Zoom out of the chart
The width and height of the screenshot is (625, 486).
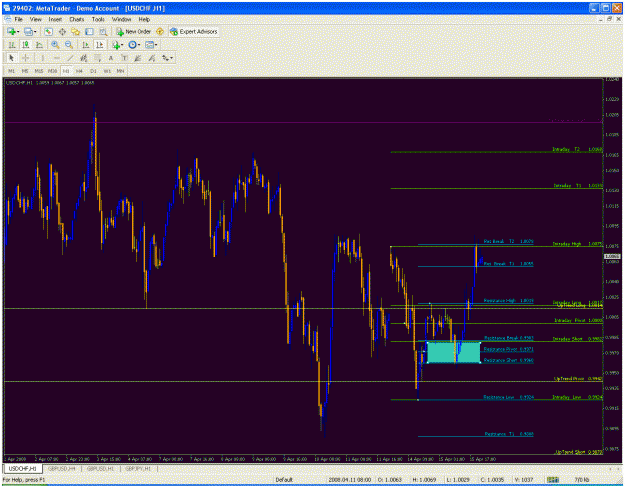point(69,45)
